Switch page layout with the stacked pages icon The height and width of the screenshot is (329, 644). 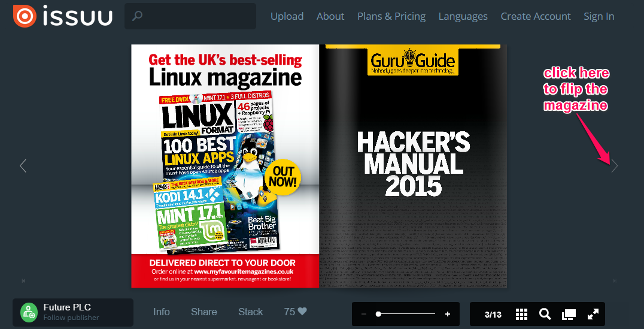(x=569, y=314)
